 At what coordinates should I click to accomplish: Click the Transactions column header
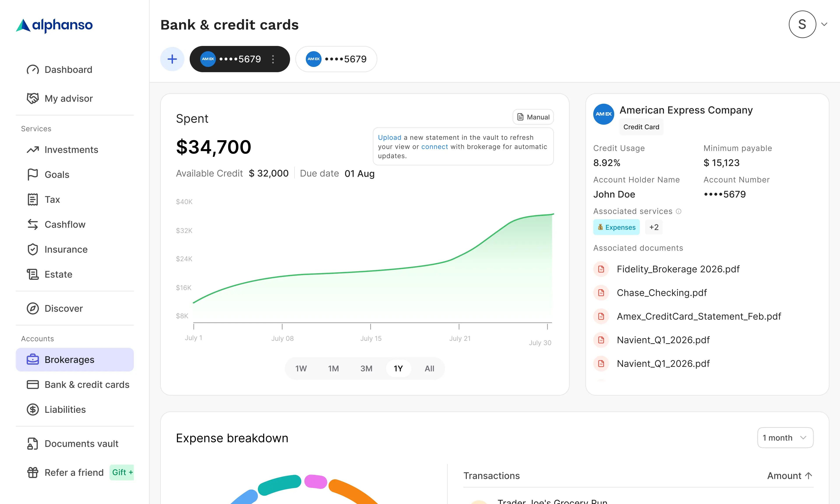pyautogui.click(x=491, y=476)
